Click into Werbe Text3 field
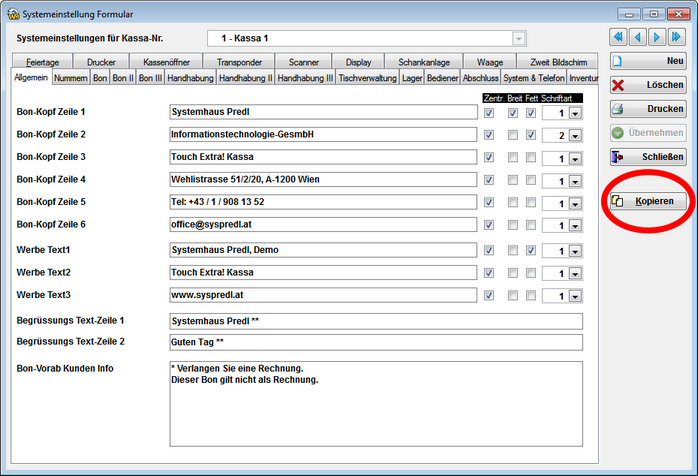The width and height of the screenshot is (698, 476). pos(324,295)
